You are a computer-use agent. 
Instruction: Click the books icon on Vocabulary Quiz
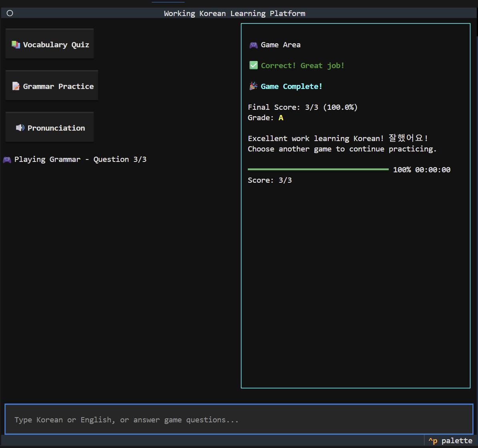pyautogui.click(x=16, y=44)
